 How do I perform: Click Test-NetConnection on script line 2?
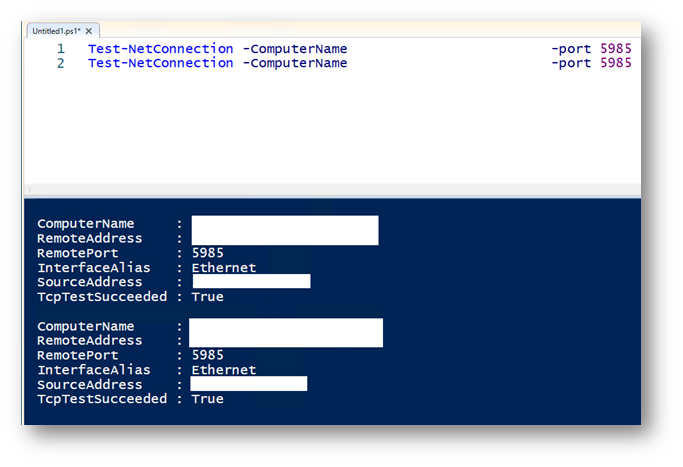(x=160, y=63)
